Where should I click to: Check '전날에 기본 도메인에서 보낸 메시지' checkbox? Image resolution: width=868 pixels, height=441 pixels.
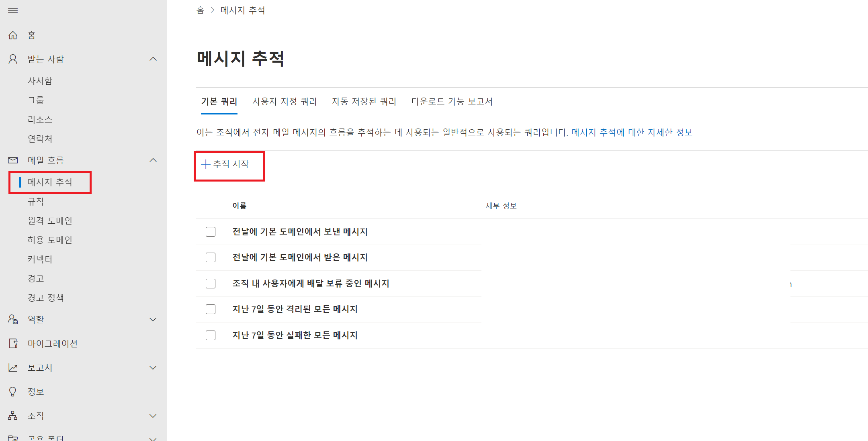tap(211, 232)
